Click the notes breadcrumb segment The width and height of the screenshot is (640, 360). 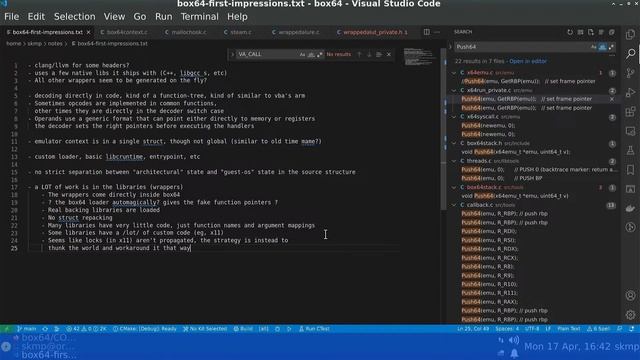pos(55,44)
